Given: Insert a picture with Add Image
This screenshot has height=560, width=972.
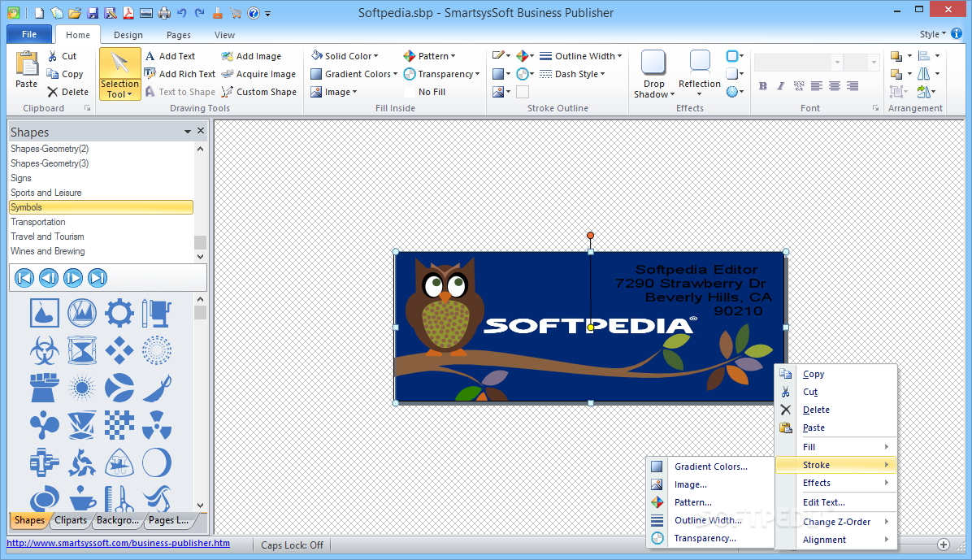Looking at the screenshot, I should click(251, 56).
